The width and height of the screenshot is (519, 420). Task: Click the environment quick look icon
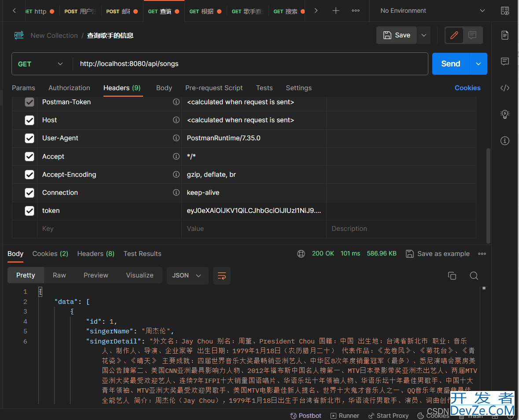click(x=505, y=11)
